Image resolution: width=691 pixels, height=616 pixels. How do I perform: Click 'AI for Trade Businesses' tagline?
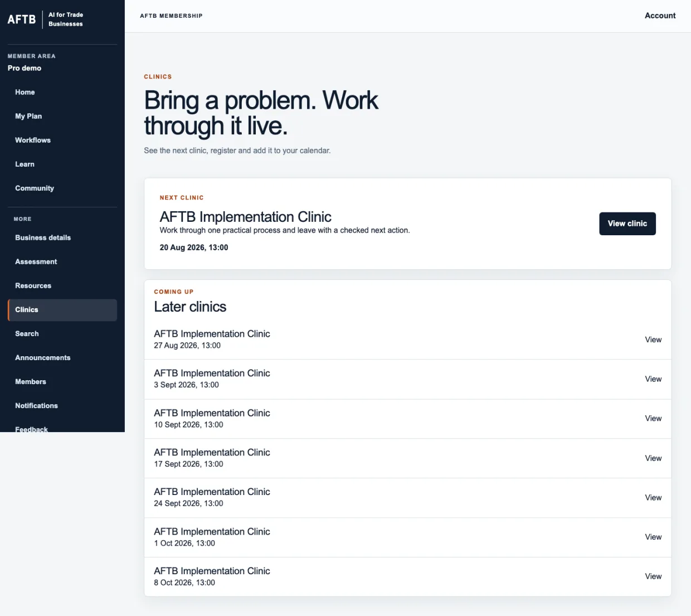click(x=66, y=20)
